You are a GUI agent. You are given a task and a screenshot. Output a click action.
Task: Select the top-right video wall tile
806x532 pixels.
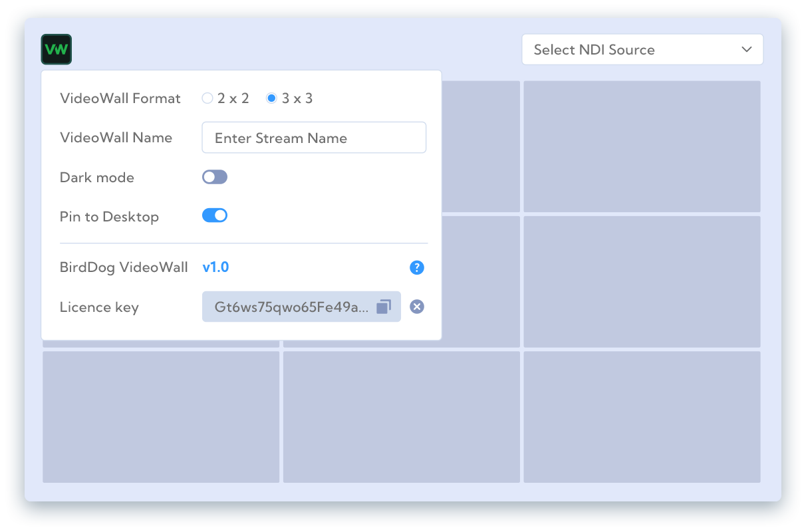click(x=642, y=146)
